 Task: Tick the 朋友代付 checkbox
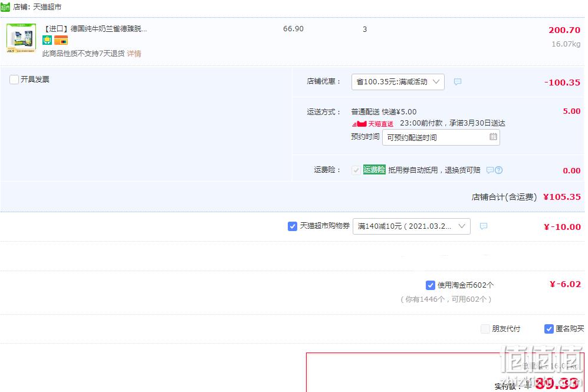(485, 329)
